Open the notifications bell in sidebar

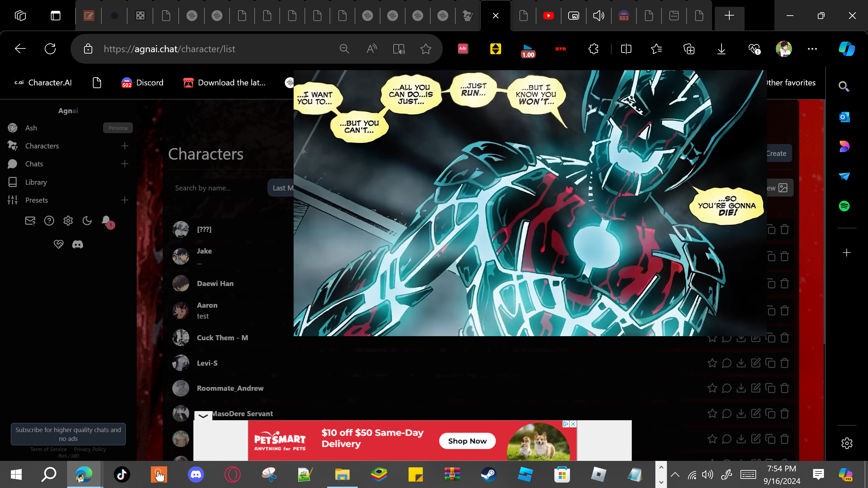pos(106,221)
